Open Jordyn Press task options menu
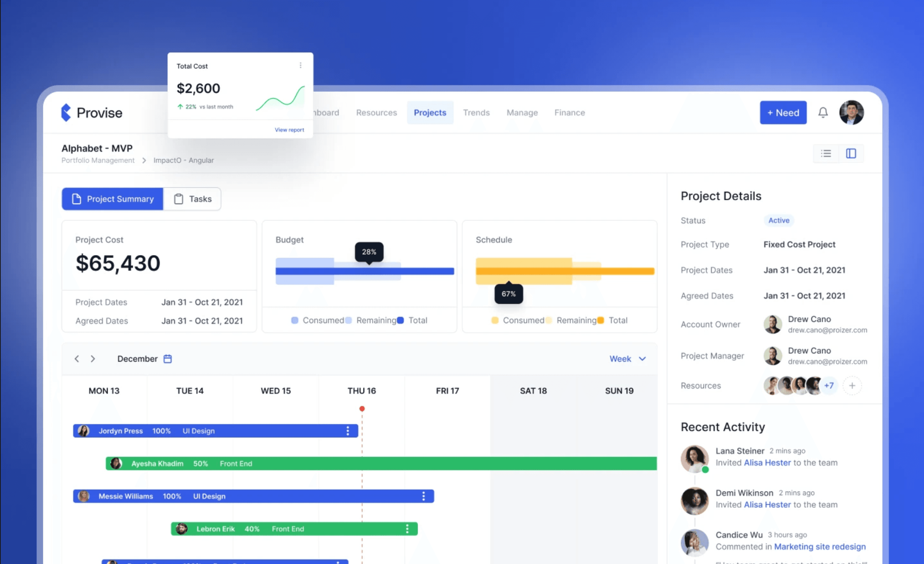This screenshot has height=564, width=924. pos(348,431)
